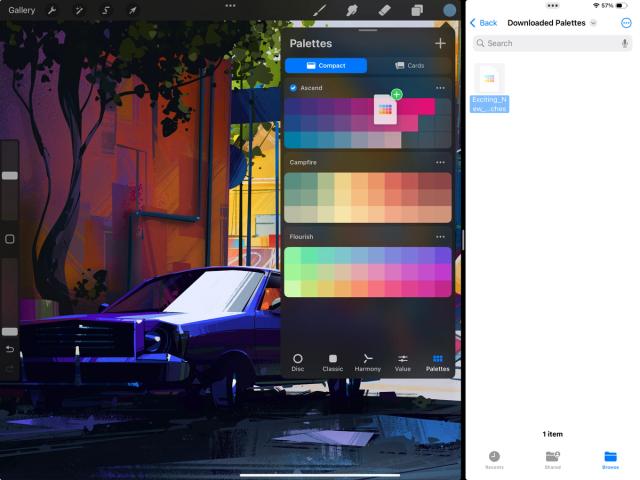Undo with the sidebar undo arrow

[10, 349]
